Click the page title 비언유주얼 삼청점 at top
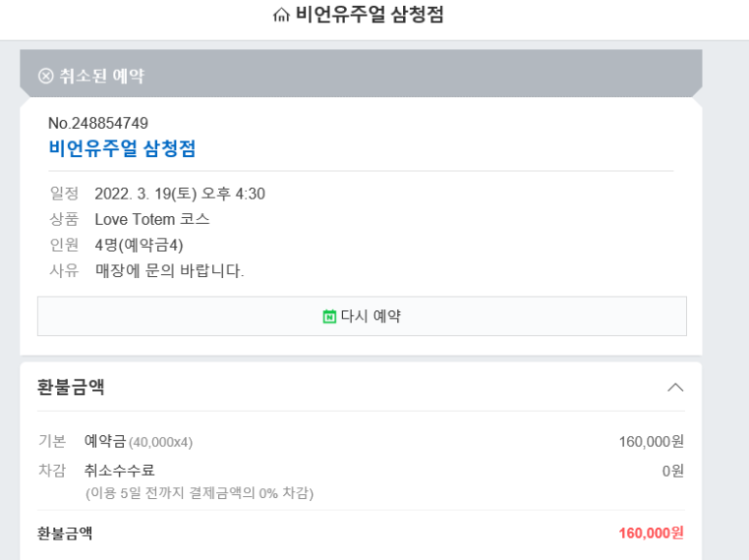749x560 pixels. [369, 15]
